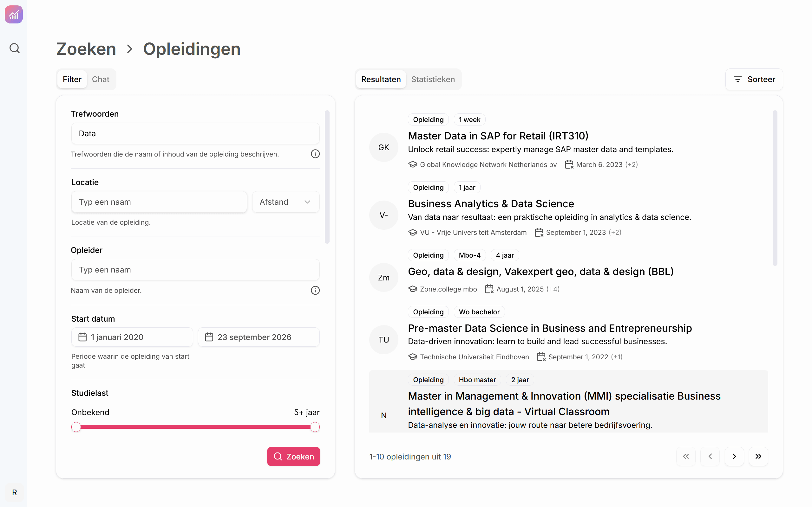Go to the previous results page
This screenshot has width=812, height=507.
[x=710, y=456]
